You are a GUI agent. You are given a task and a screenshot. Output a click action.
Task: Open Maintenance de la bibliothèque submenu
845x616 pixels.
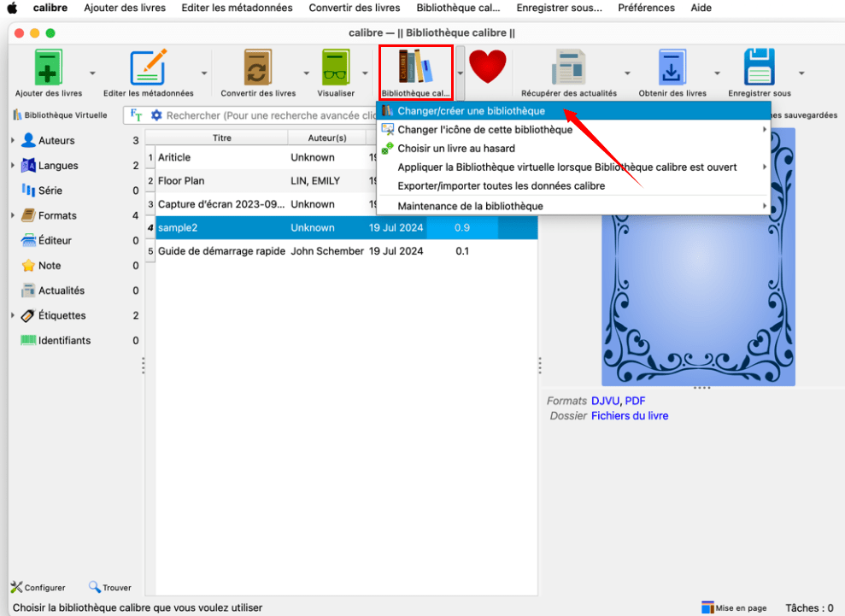tap(573, 206)
